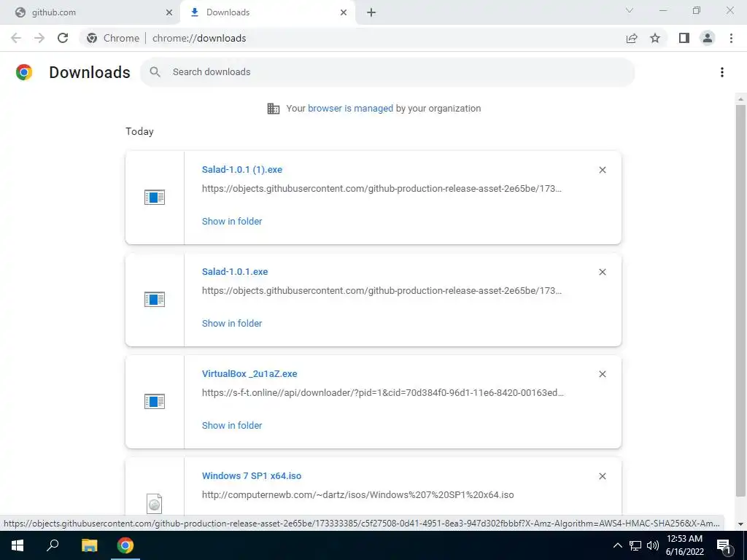747x560 pixels.
Task: Click the browser back arrow
Action: tap(16, 38)
